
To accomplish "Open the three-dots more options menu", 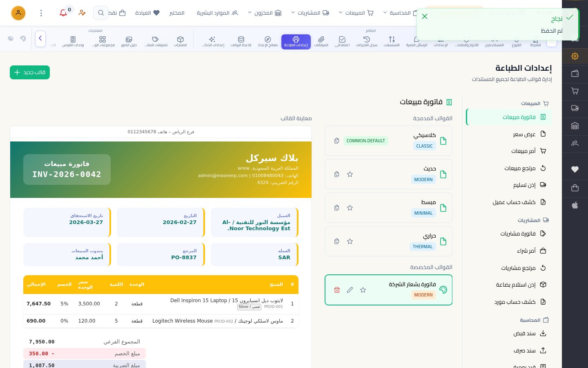I will click(41, 13).
